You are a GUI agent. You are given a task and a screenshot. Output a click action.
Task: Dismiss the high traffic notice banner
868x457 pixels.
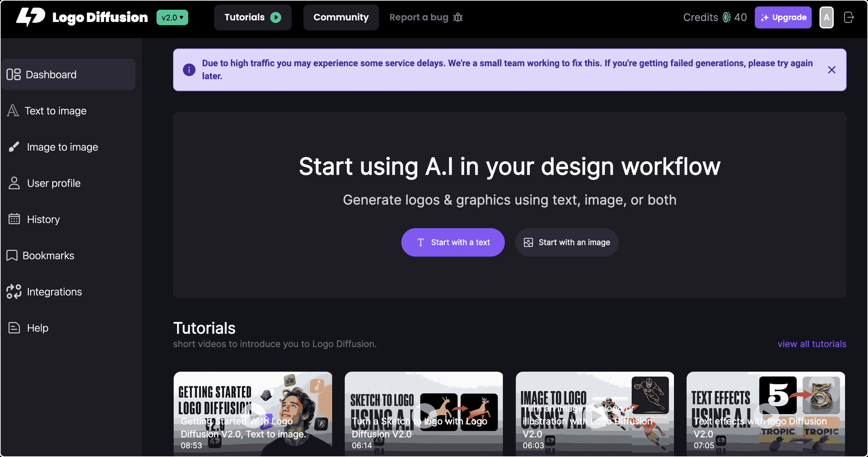pos(831,70)
